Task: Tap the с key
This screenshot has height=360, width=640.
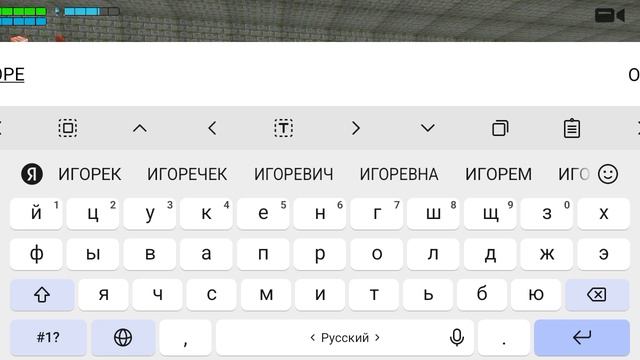Action: coord(211,294)
